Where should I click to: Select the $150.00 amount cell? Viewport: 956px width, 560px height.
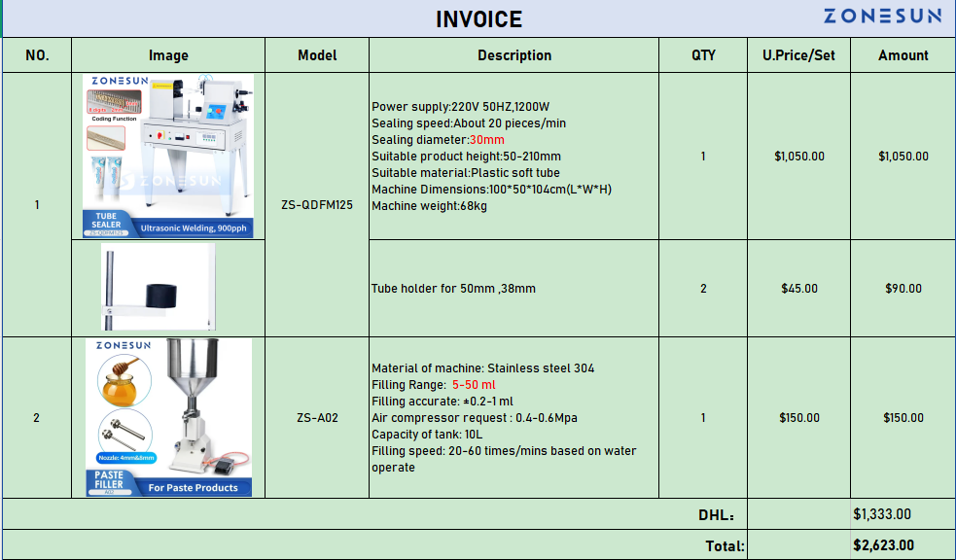click(903, 417)
